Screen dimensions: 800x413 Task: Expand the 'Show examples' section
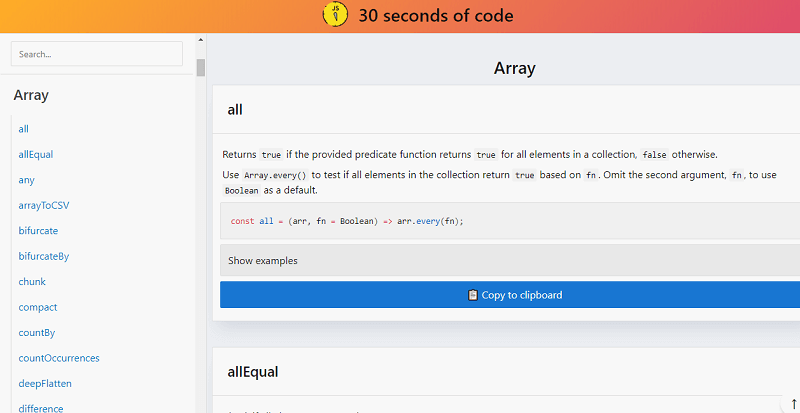[x=510, y=260]
